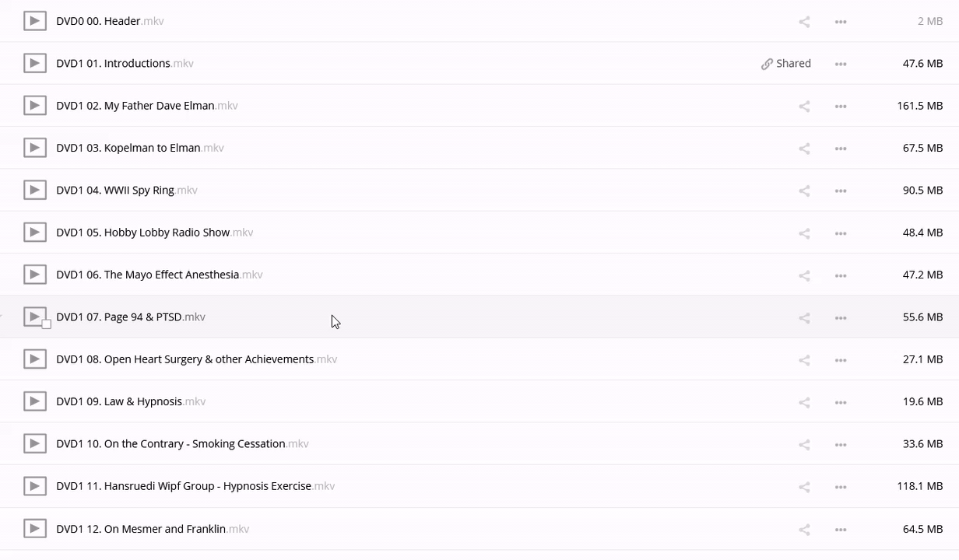Tick the checkbox on Page 94 & PTSD
The image size is (959, 560).
tap(47, 324)
